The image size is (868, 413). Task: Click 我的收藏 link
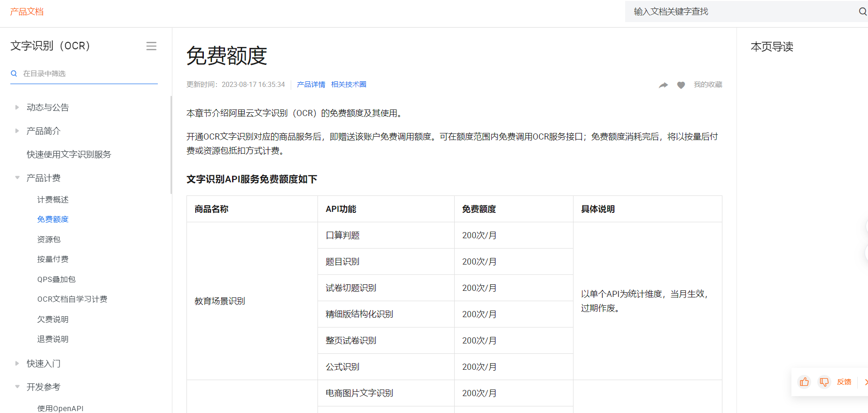coord(708,85)
